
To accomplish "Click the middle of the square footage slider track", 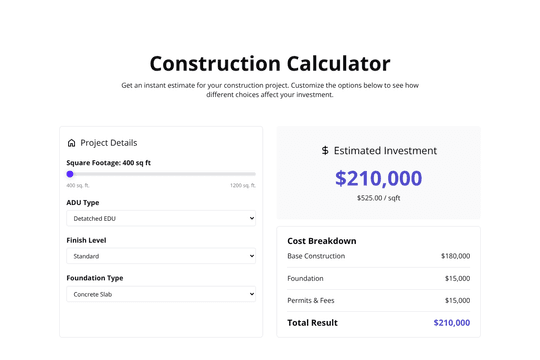I will 161,174.
